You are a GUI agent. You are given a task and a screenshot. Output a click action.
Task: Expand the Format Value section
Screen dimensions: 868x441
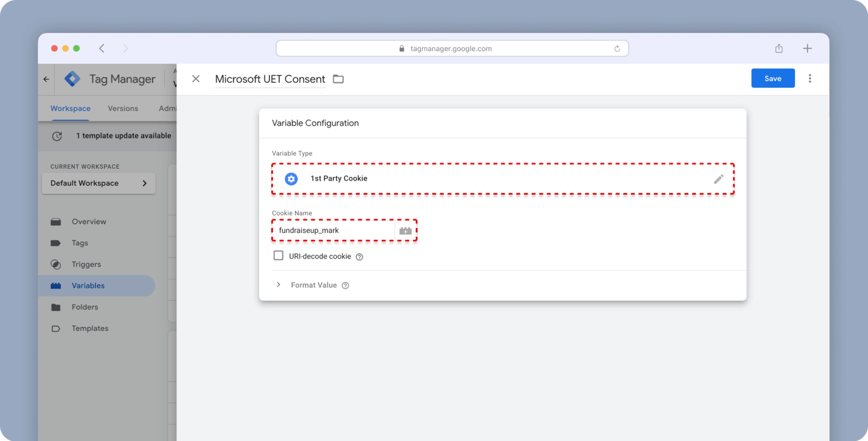(279, 285)
